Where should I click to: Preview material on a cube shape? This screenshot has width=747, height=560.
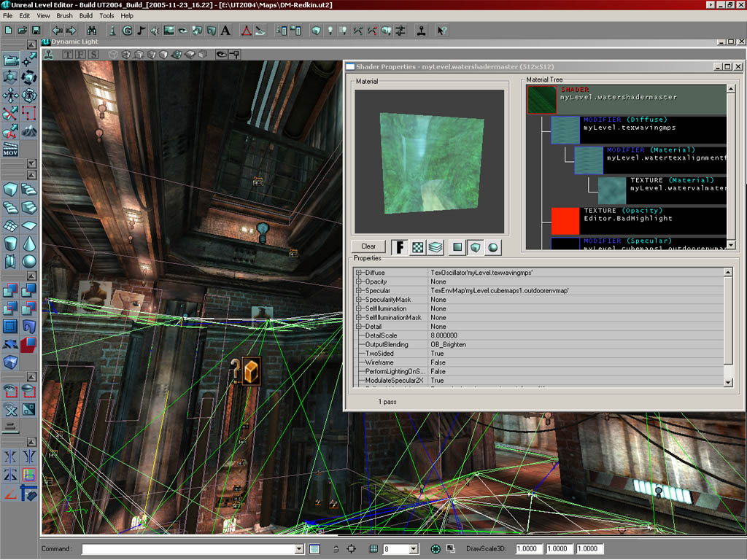click(475, 247)
